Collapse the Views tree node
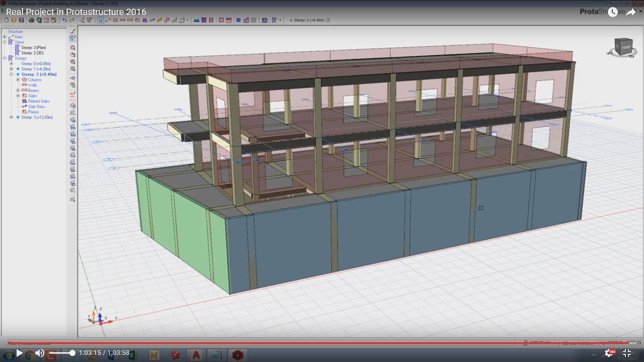The image size is (644, 362). pos(5,42)
